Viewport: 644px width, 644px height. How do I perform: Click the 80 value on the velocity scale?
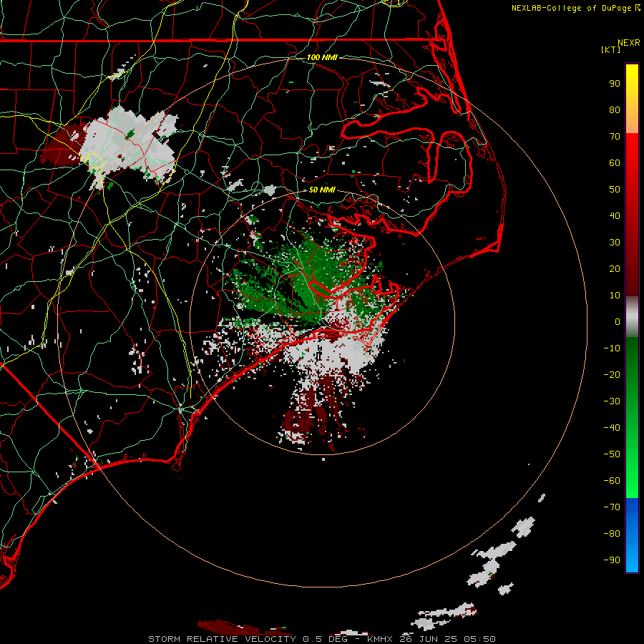click(x=615, y=110)
